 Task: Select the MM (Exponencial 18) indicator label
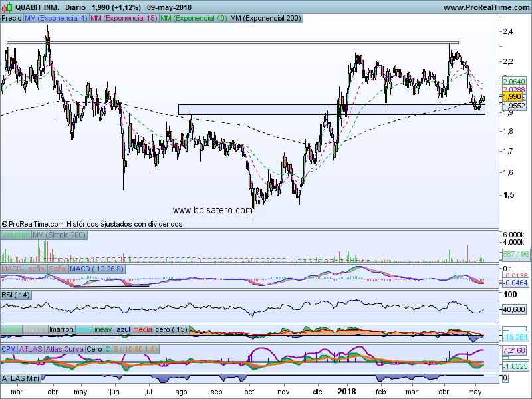[123, 19]
